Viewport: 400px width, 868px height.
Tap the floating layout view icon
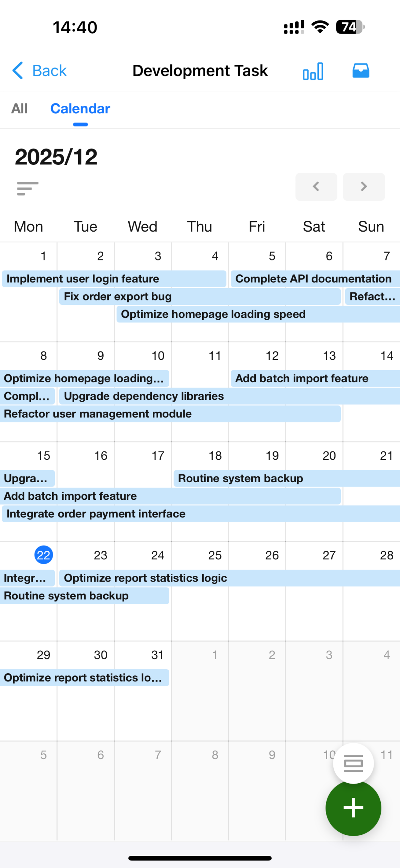point(353,763)
